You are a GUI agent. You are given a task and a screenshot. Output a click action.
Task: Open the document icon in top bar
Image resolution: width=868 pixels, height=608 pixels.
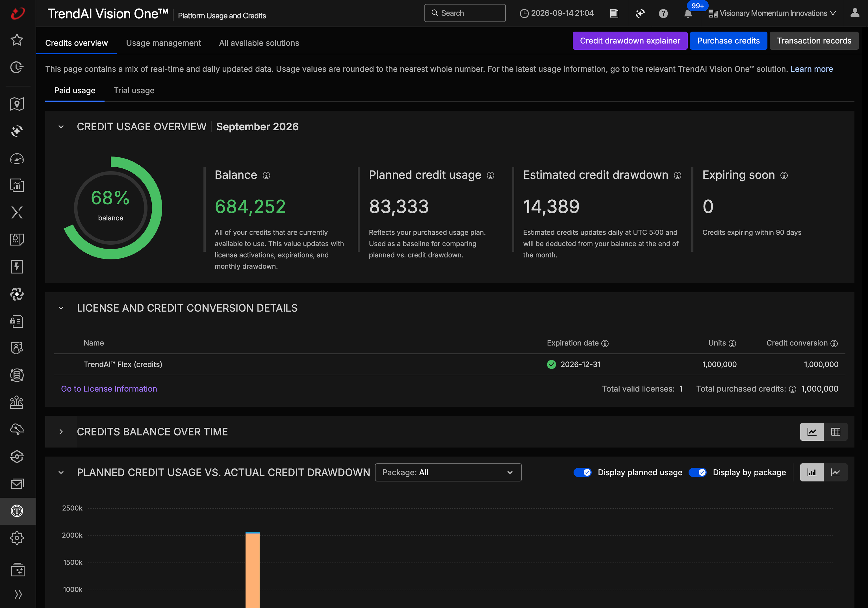(614, 14)
